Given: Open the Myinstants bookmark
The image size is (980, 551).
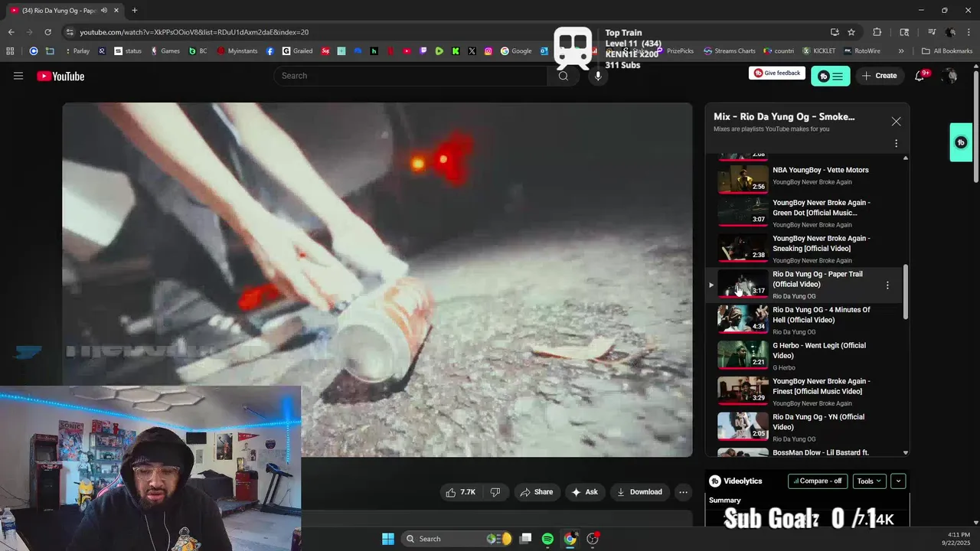Looking at the screenshot, I should pos(237,51).
